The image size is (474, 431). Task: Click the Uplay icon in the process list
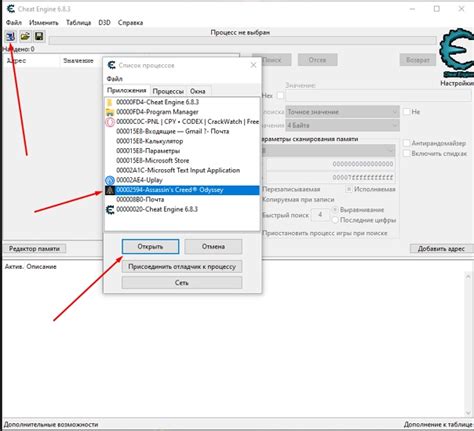(x=110, y=180)
